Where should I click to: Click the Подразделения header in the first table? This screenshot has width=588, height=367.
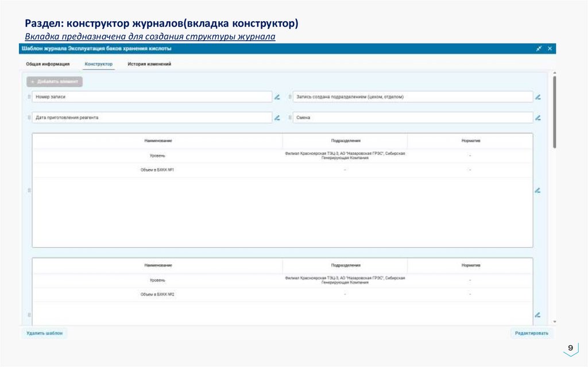pos(345,141)
